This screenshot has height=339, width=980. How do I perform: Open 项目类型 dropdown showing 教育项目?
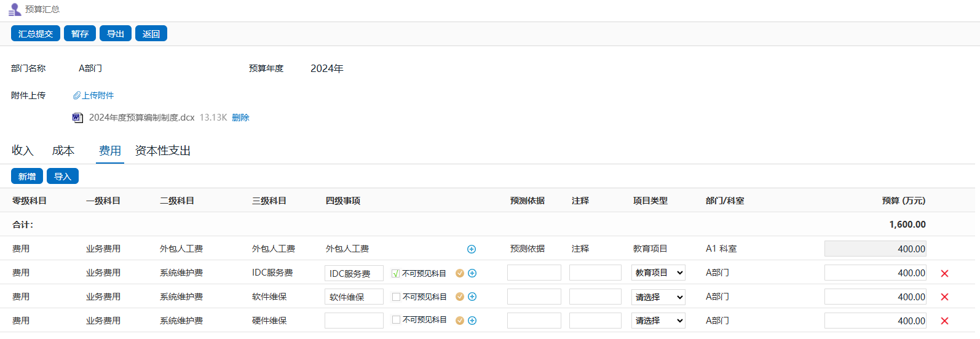(658, 273)
